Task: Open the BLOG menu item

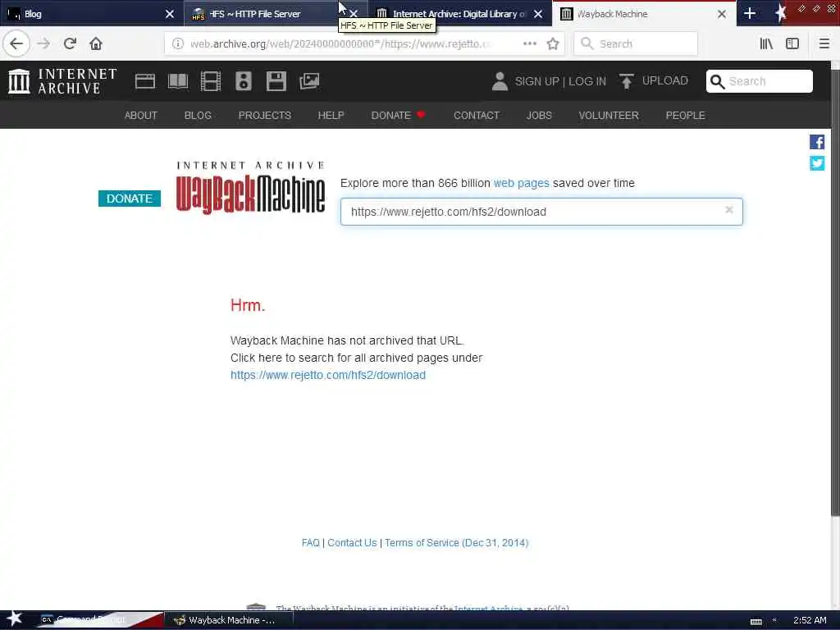Action: click(198, 115)
